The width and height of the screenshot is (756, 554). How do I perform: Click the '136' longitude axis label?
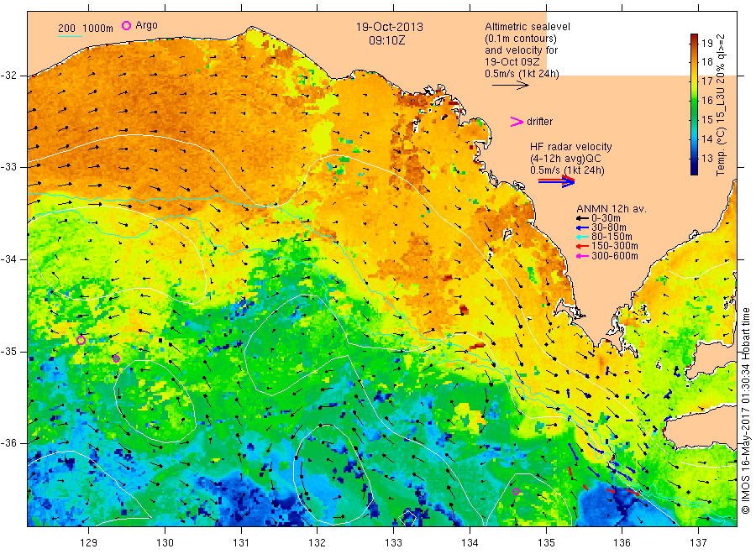click(622, 543)
